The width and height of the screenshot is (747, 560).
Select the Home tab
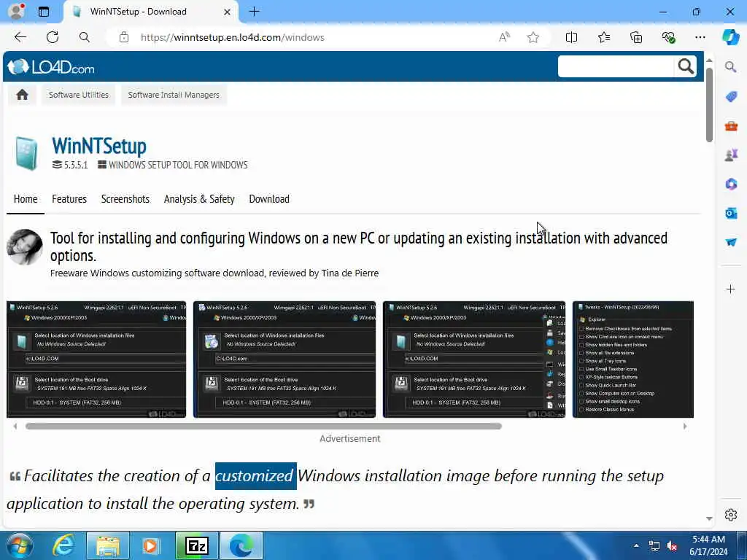click(26, 199)
